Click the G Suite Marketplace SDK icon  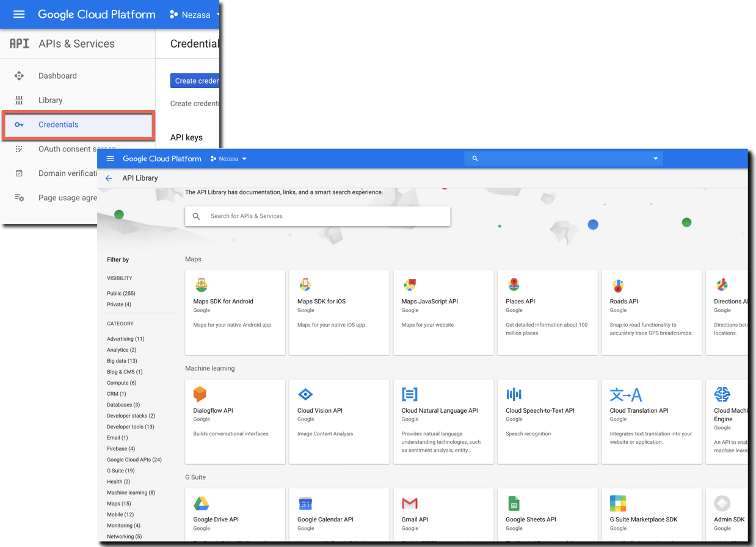coord(618,503)
